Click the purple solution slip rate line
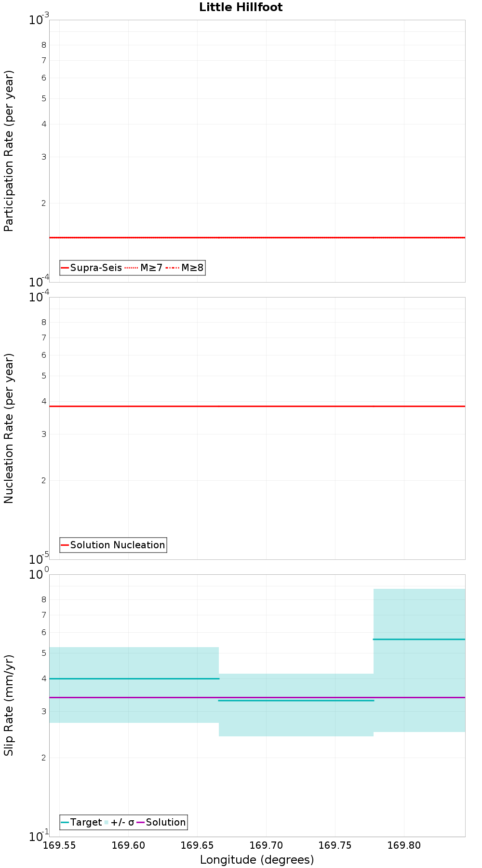482x868 pixels. pyautogui.click(x=257, y=697)
